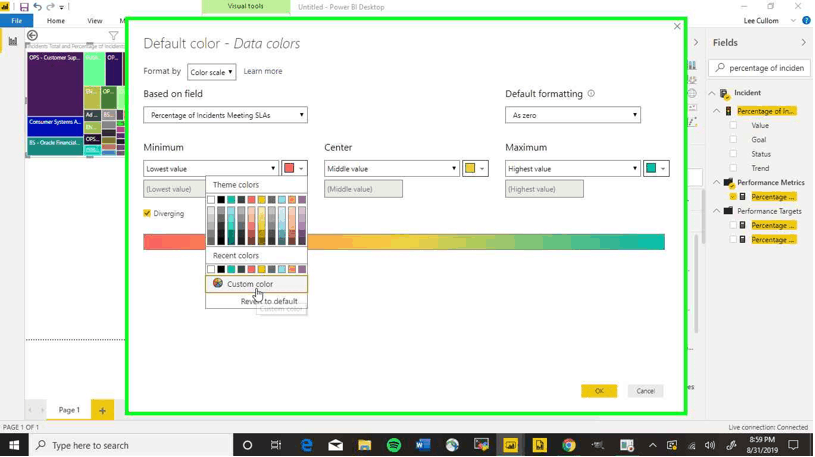
Task: Open the Format by Color scale dropdown
Action: pyautogui.click(x=211, y=72)
